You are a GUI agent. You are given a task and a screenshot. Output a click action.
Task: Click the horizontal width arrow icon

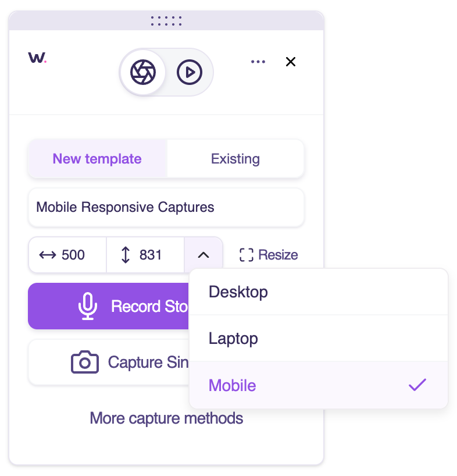[x=48, y=255]
